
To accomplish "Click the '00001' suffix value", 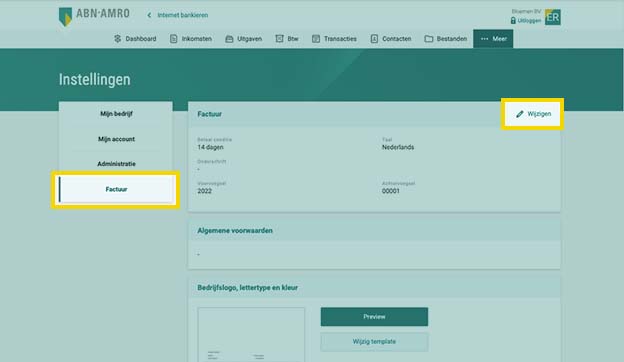I will (391, 191).
